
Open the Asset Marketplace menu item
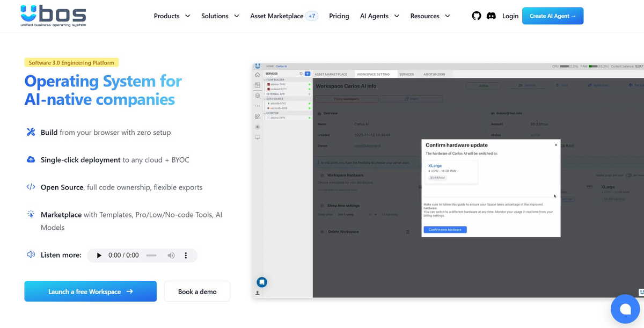tap(277, 16)
